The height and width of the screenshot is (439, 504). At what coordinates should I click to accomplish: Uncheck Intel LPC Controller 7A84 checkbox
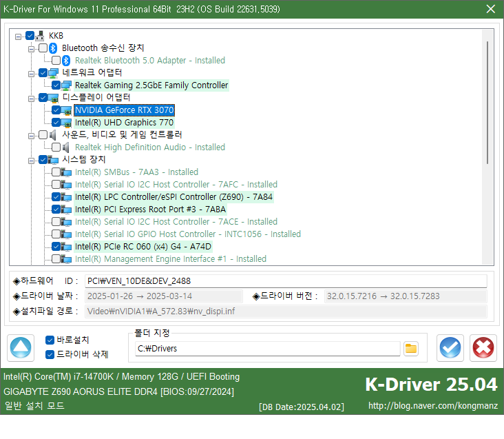(x=56, y=197)
